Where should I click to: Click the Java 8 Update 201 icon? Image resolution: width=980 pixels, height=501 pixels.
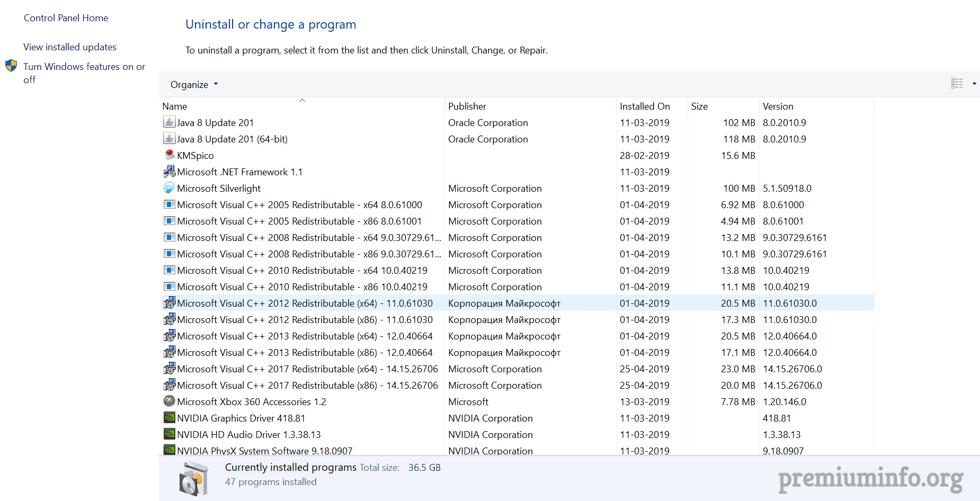click(x=169, y=122)
